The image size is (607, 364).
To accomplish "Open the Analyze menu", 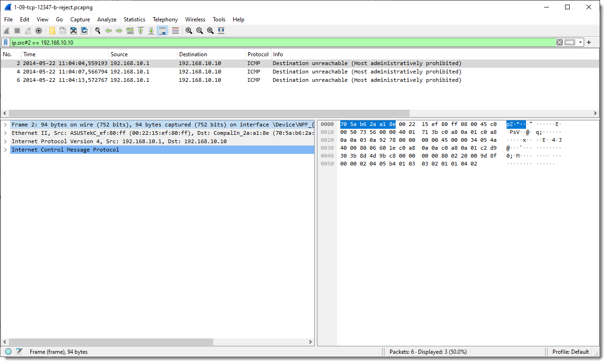I will point(107,20).
